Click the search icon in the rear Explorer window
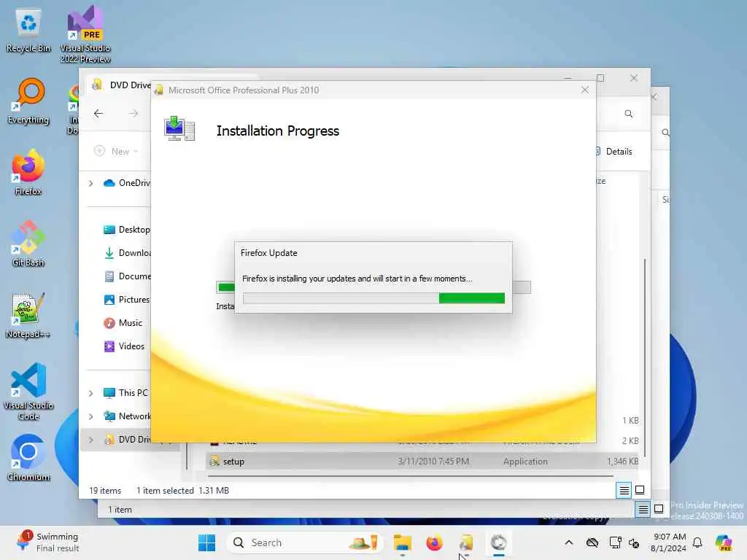This screenshot has width=747, height=560. point(665,133)
